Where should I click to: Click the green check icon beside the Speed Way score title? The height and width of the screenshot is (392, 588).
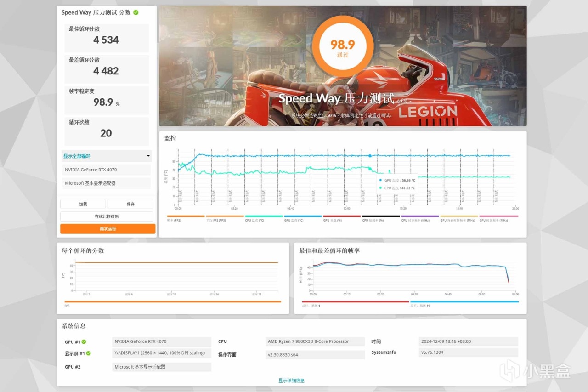pos(136,12)
